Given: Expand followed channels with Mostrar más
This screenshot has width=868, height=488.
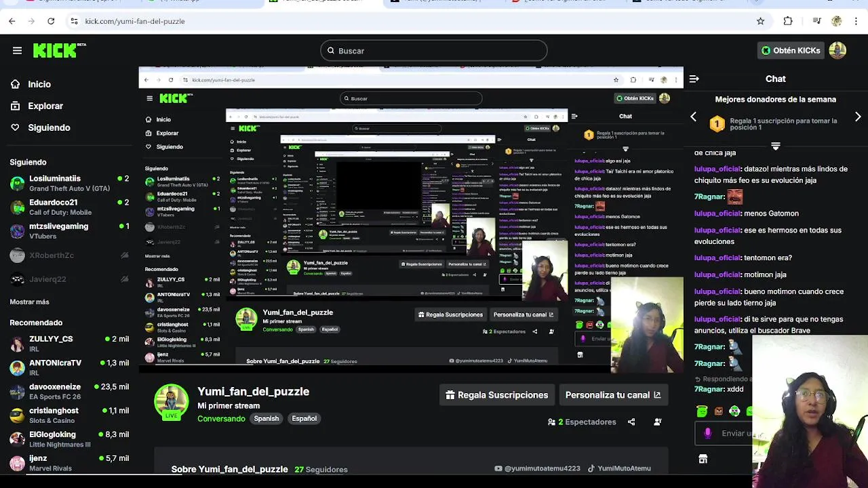Looking at the screenshot, I should pos(29,302).
